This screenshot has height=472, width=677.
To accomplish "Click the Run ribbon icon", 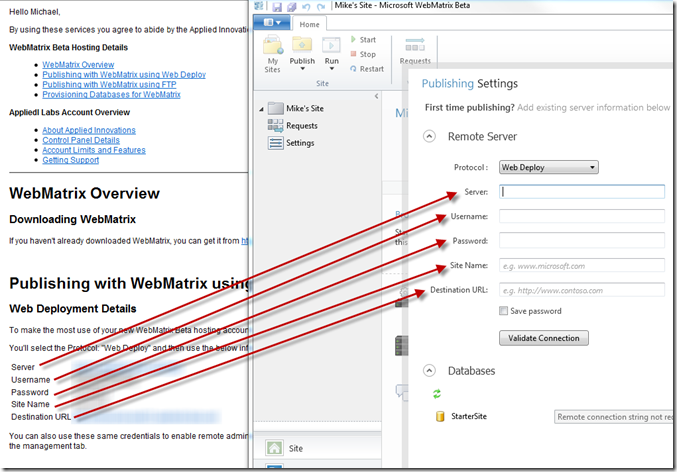I will pos(331,45).
